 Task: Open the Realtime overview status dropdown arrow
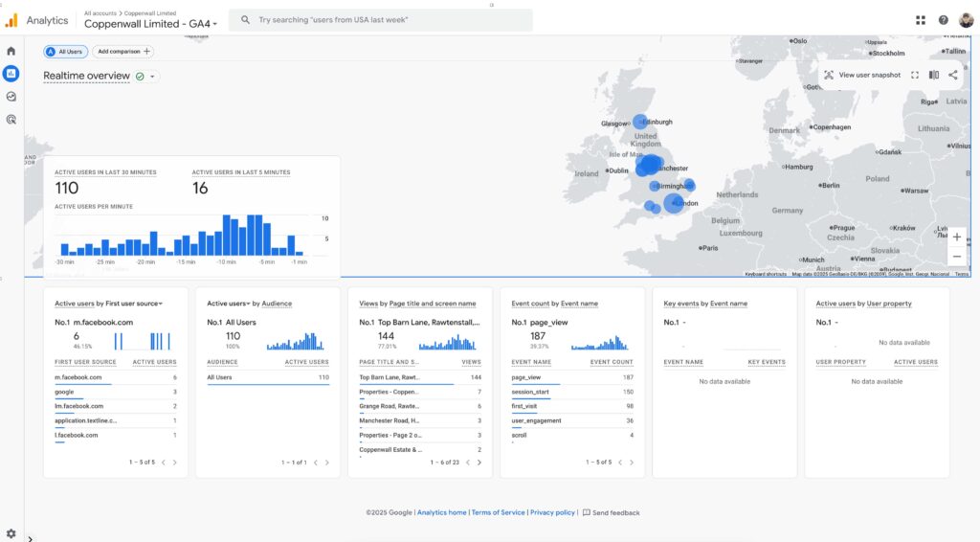(x=152, y=77)
